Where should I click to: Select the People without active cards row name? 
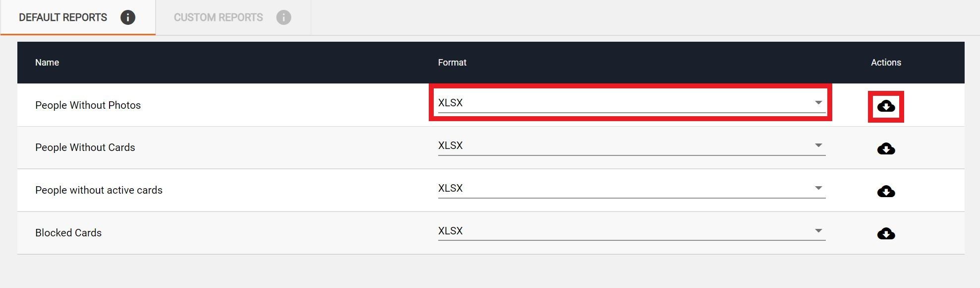(x=99, y=190)
